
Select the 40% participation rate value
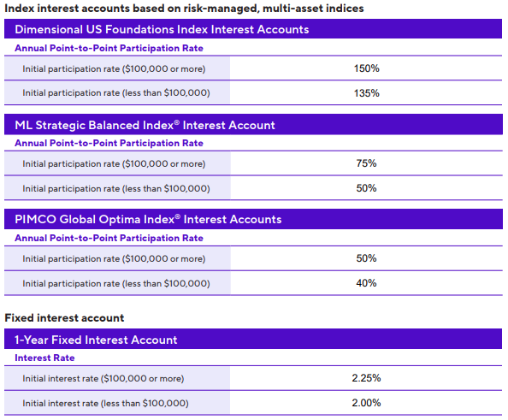pyautogui.click(x=366, y=283)
